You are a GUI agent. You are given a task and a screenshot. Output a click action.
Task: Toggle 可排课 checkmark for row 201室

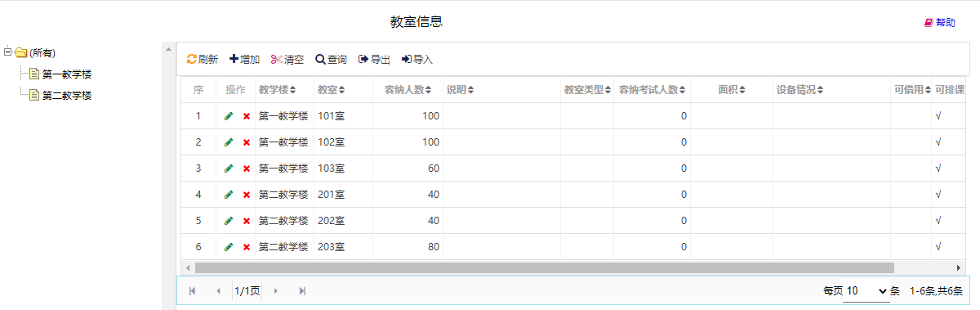[938, 195]
